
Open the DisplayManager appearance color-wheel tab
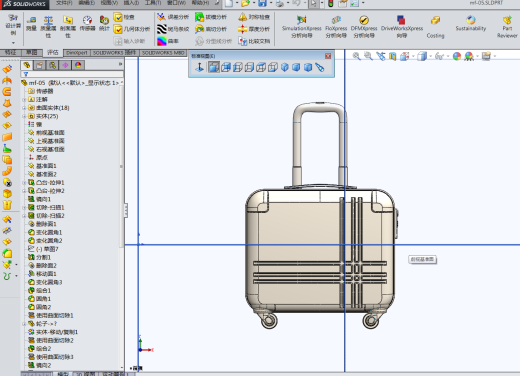coord(78,65)
